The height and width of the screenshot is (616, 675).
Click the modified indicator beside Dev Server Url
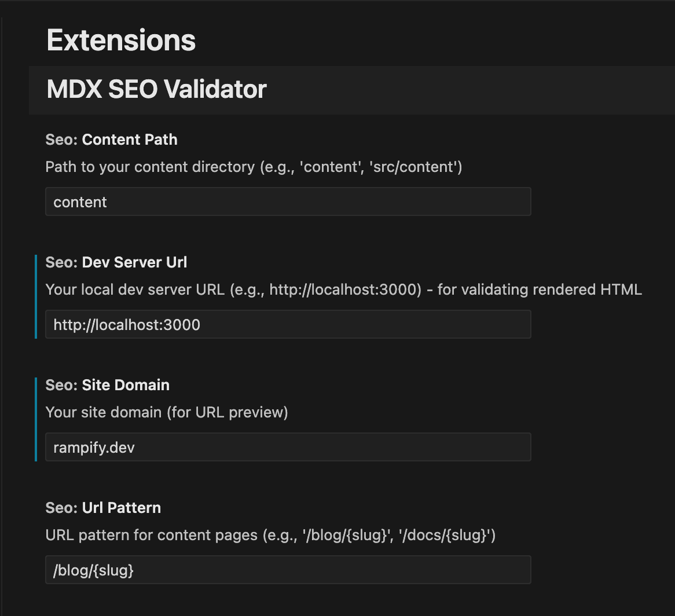36,296
